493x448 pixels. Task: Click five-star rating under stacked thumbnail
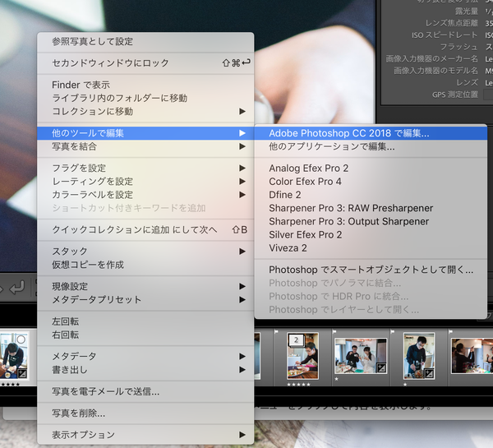(x=299, y=385)
